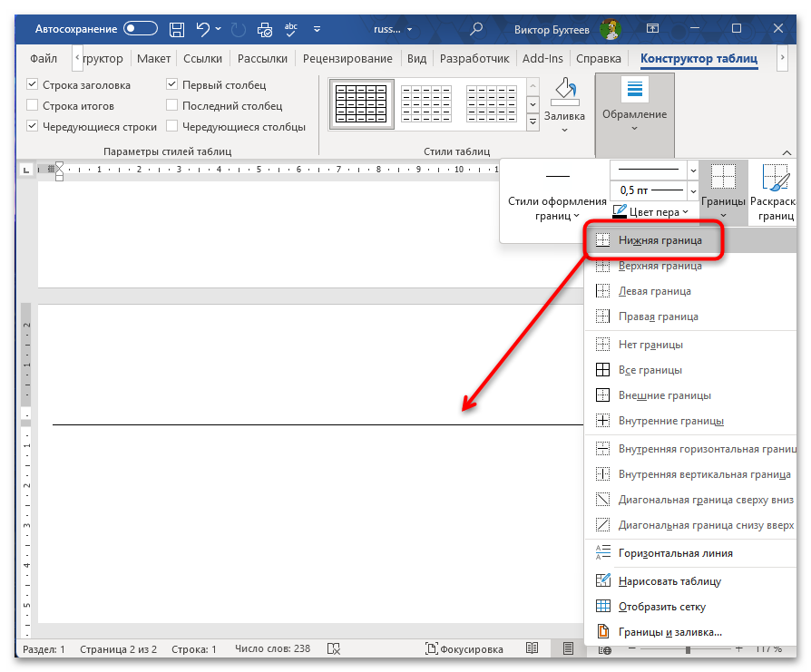Open quick print preview icon
Screen dimensions: 811x672
264,29
